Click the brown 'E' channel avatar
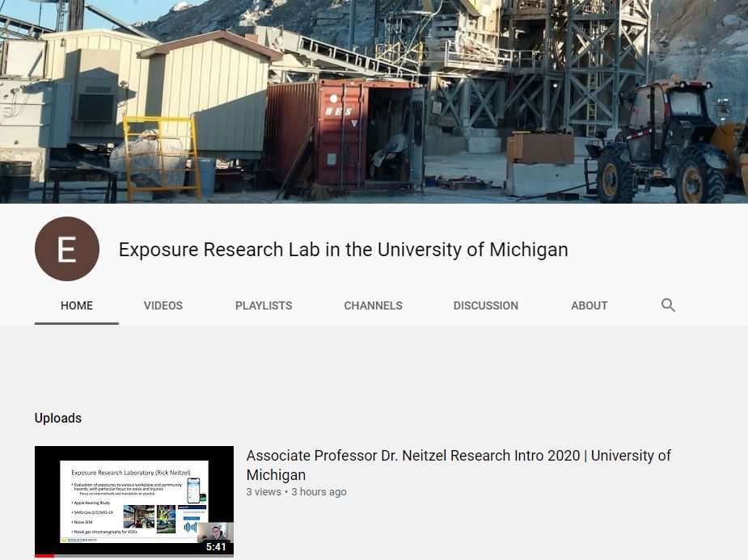 [x=67, y=249]
